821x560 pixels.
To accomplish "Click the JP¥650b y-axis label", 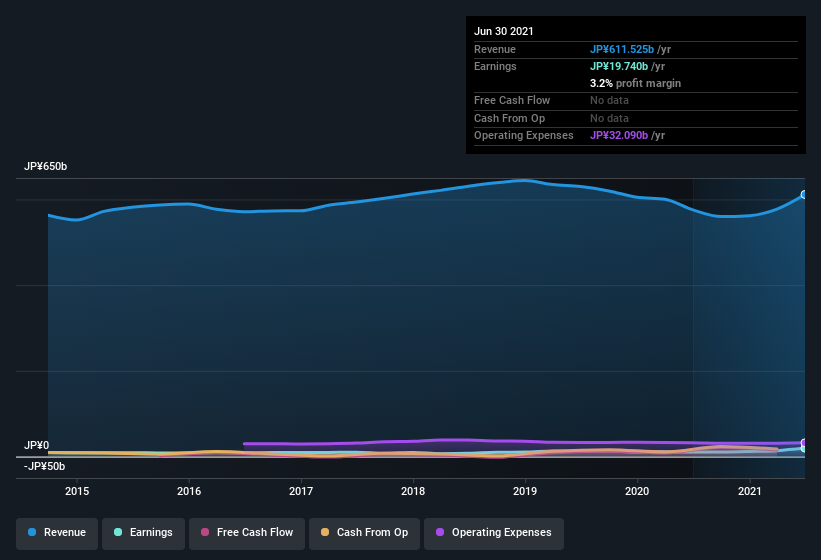I will [46, 166].
